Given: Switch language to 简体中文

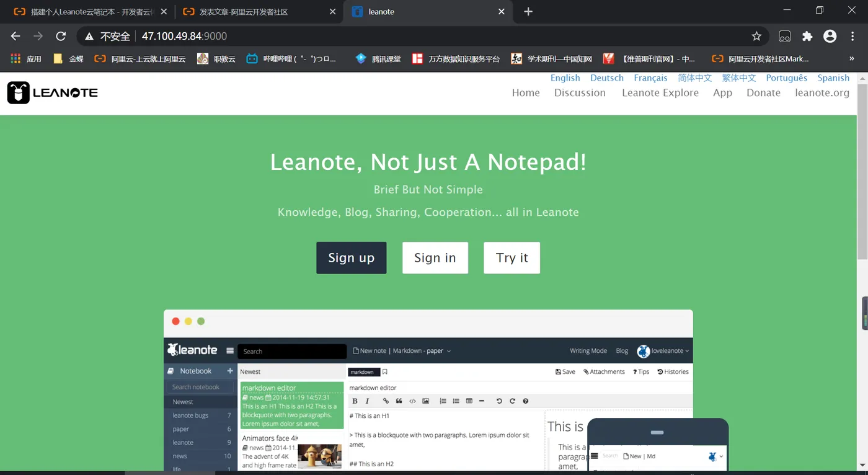Looking at the screenshot, I should (x=695, y=78).
